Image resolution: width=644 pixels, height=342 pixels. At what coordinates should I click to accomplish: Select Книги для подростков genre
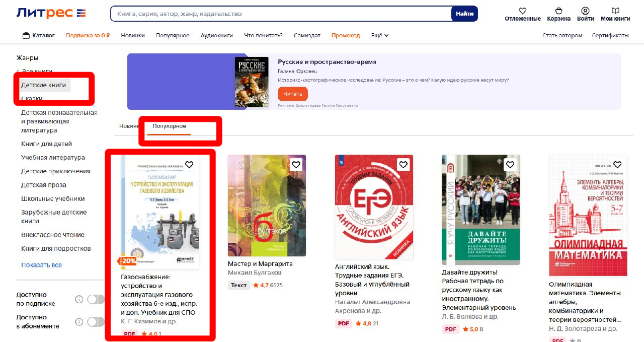point(56,248)
